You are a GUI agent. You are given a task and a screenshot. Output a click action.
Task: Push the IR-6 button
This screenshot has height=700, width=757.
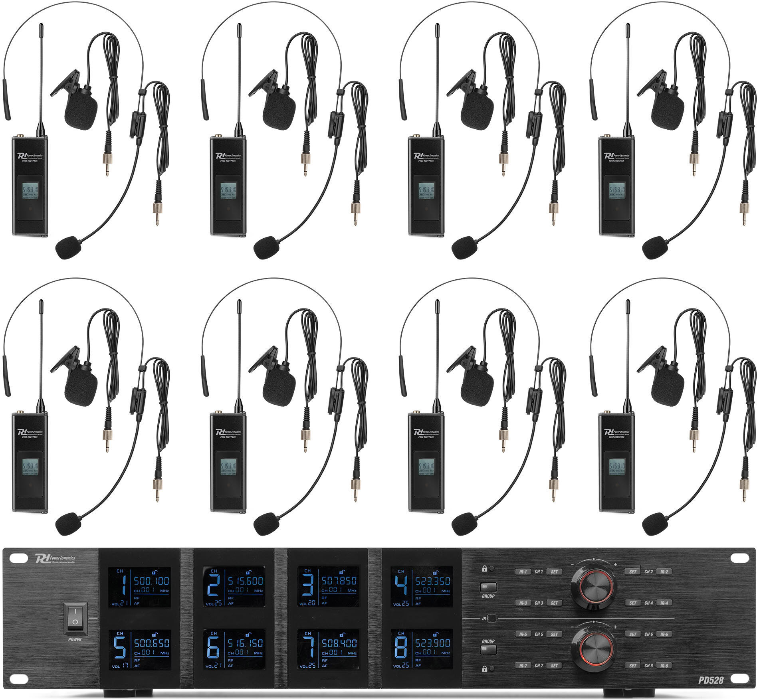(x=664, y=634)
